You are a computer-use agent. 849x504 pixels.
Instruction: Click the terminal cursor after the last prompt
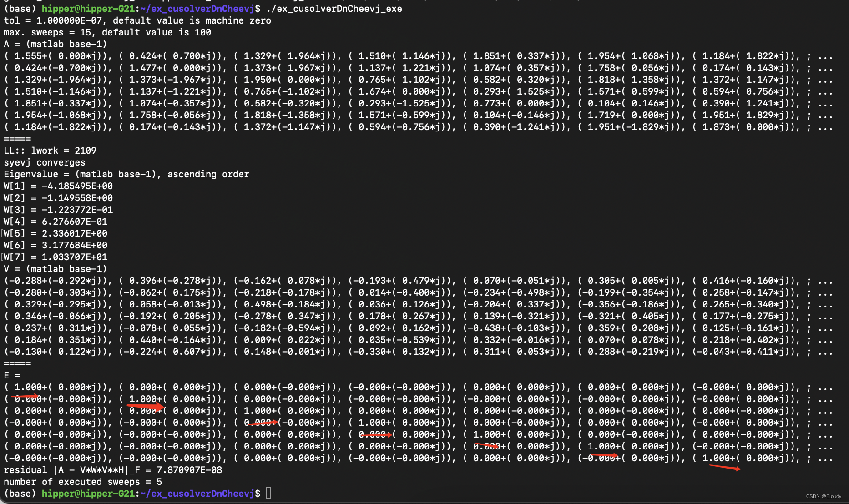pyautogui.click(x=268, y=493)
